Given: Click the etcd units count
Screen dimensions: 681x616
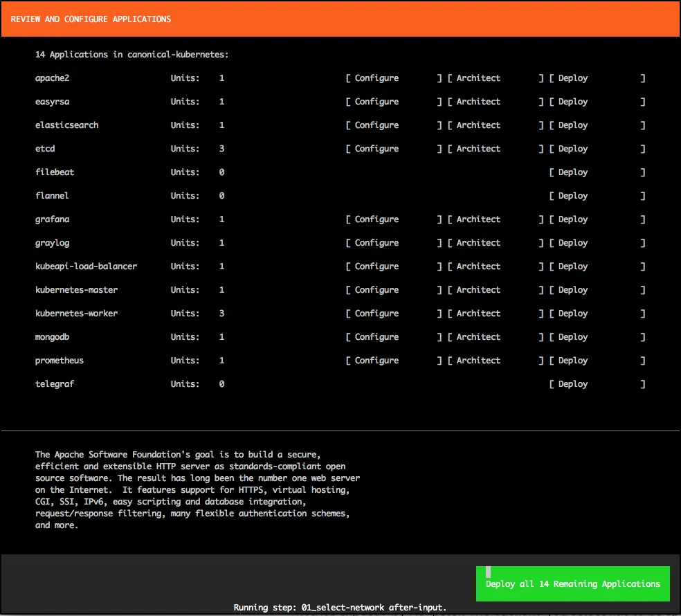Looking at the screenshot, I should [x=221, y=149].
